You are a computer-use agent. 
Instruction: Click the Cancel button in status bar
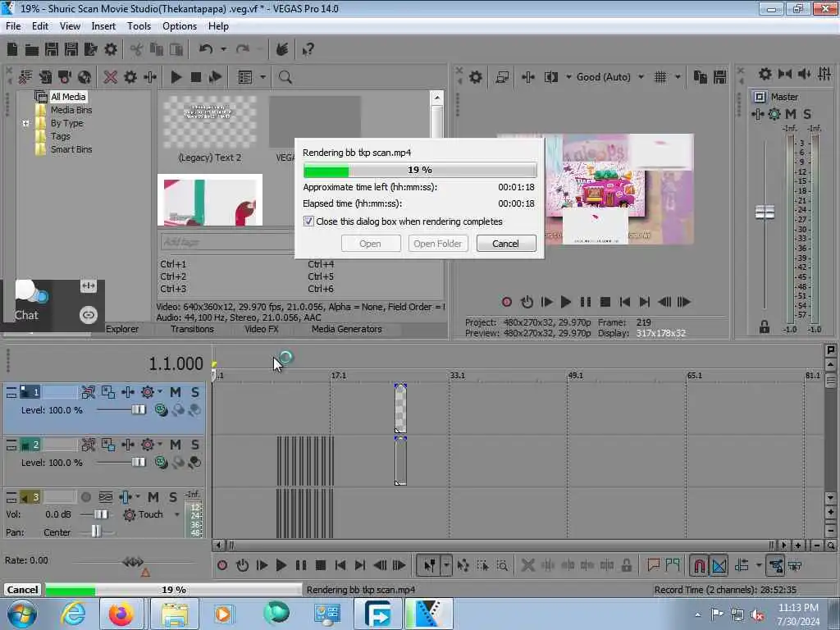point(22,590)
